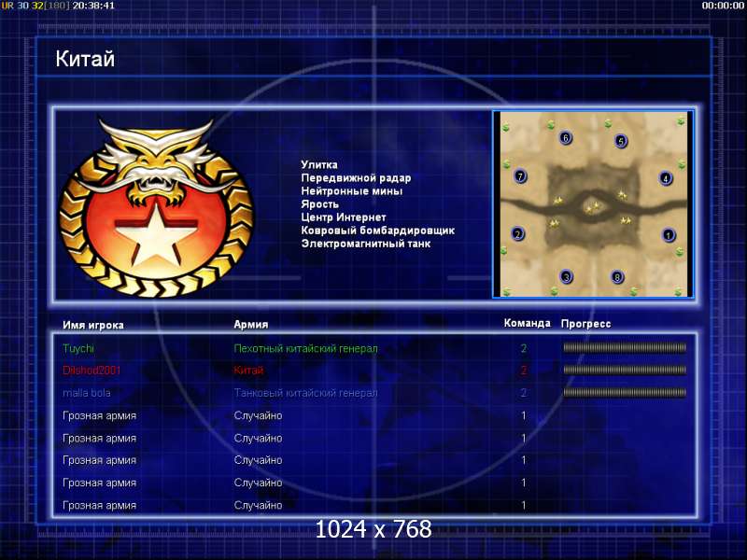The height and width of the screenshot is (560, 747).
Task: Select start position 2 on the minimap
Action: pyautogui.click(x=518, y=234)
